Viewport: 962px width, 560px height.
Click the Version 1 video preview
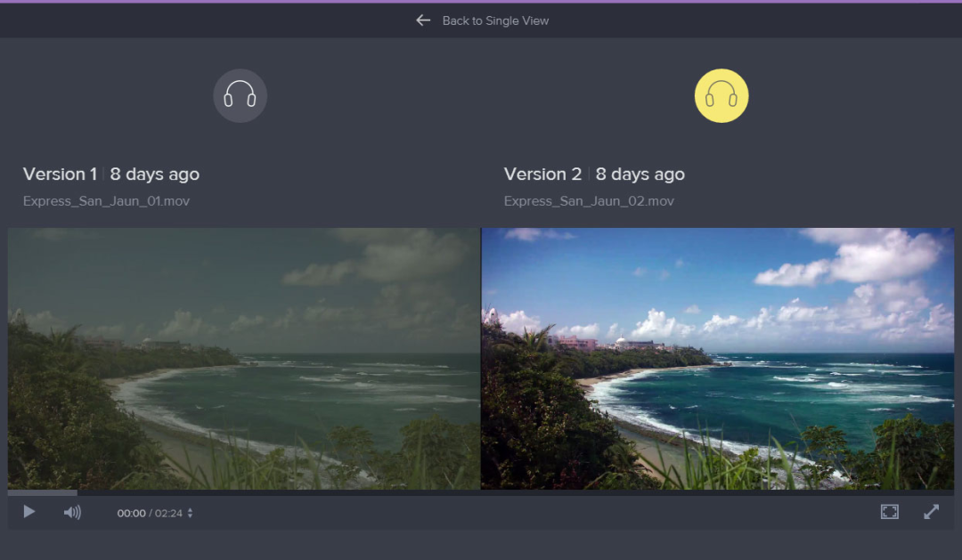click(x=244, y=359)
